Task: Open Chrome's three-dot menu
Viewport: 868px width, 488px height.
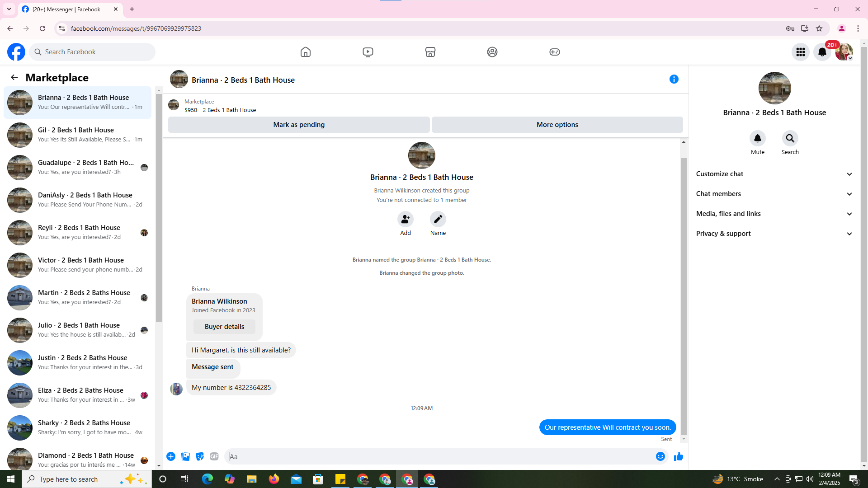Action: pos(858,28)
